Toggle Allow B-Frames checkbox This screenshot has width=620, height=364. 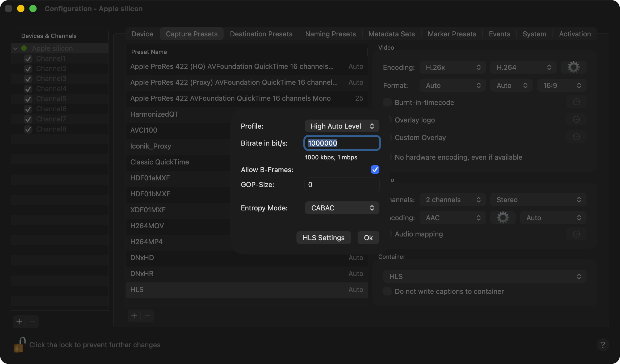click(375, 170)
